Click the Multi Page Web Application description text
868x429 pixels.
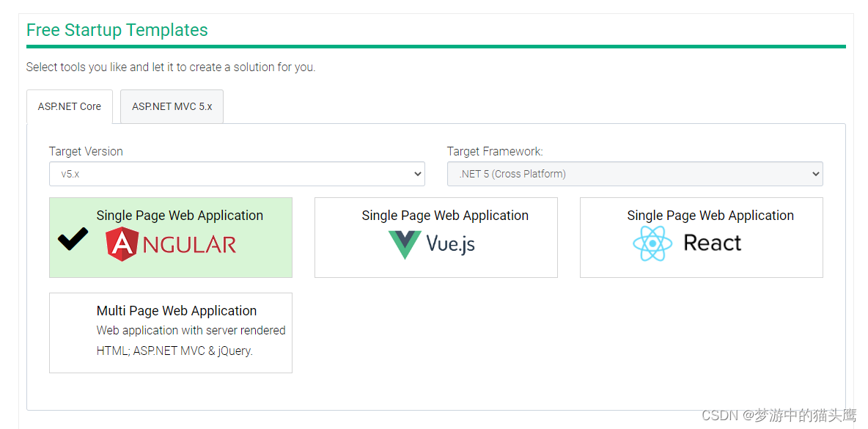[191, 340]
